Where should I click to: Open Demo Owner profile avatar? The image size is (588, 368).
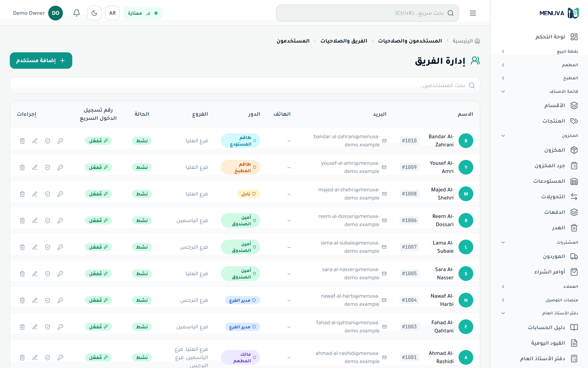click(x=55, y=13)
